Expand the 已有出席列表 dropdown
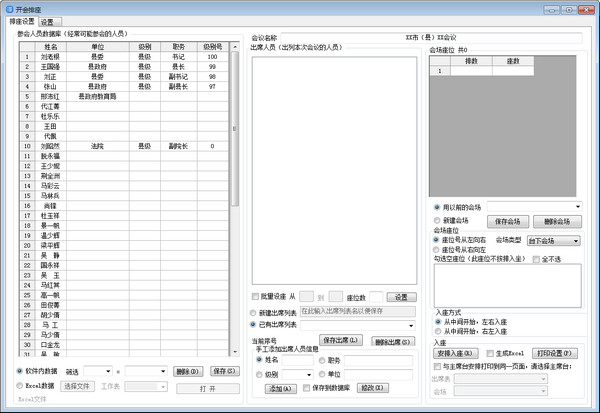 click(410, 325)
